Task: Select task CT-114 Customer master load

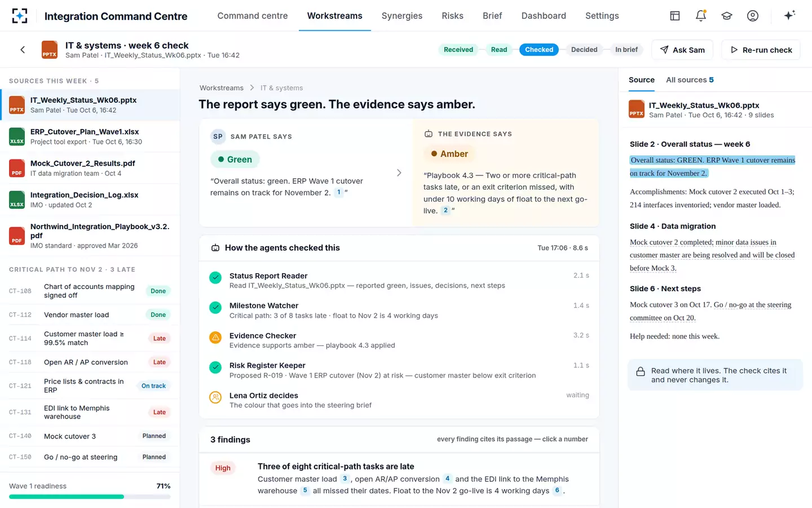Action: coord(90,339)
